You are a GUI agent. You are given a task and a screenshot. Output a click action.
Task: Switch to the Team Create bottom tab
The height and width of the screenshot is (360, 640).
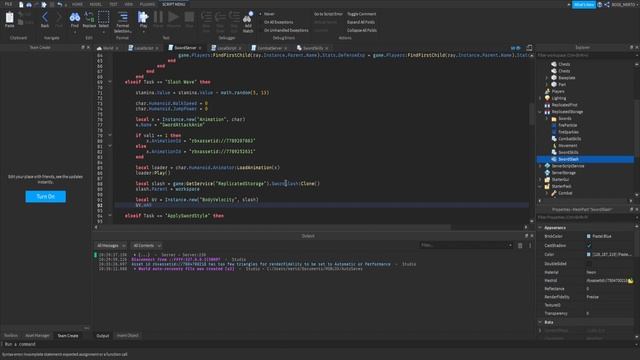pos(68,336)
